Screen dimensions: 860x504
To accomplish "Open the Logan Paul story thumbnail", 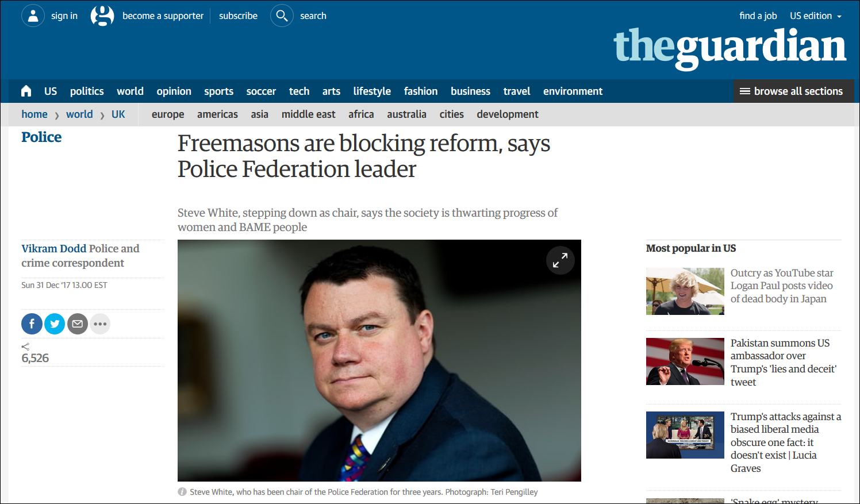I will pyautogui.click(x=685, y=291).
